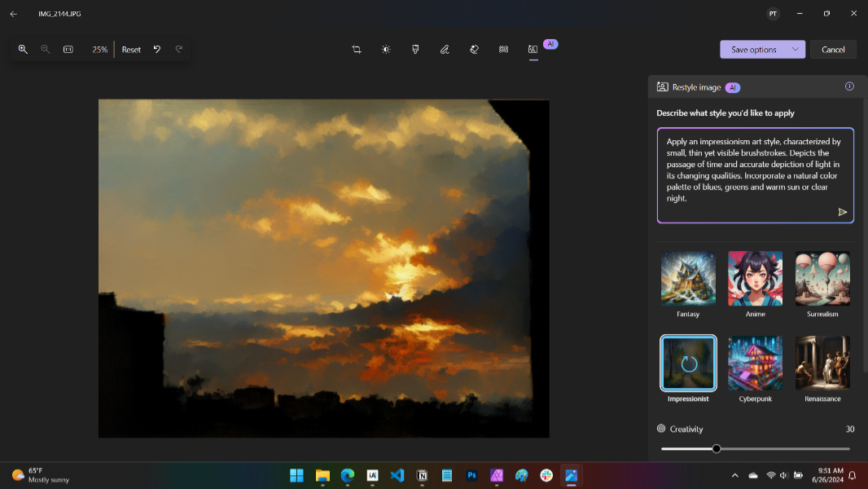Open the PT account profile menu

tap(772, 14)
